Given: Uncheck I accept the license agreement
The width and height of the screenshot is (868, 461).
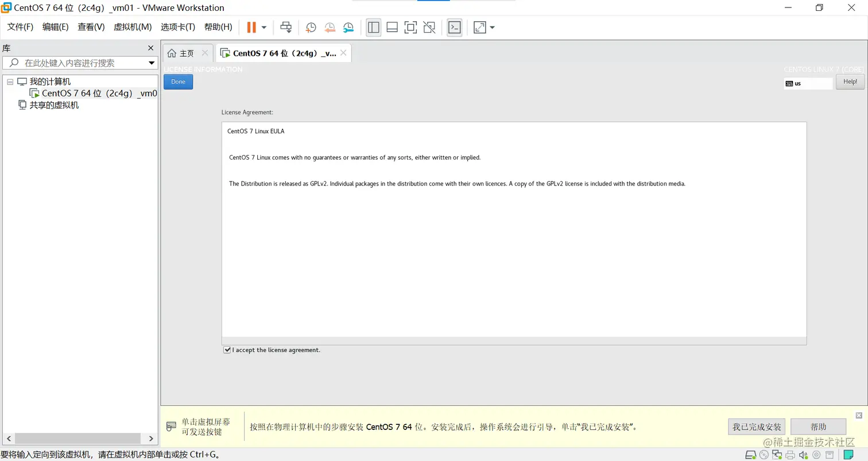Looking at the screenshot, I should coord(227,350).
